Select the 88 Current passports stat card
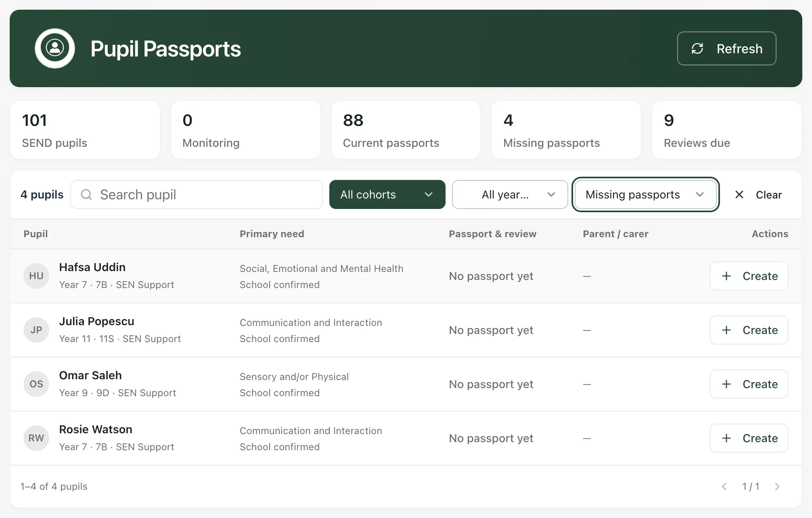This screenshot has width=812, height=518. (406, 130)
